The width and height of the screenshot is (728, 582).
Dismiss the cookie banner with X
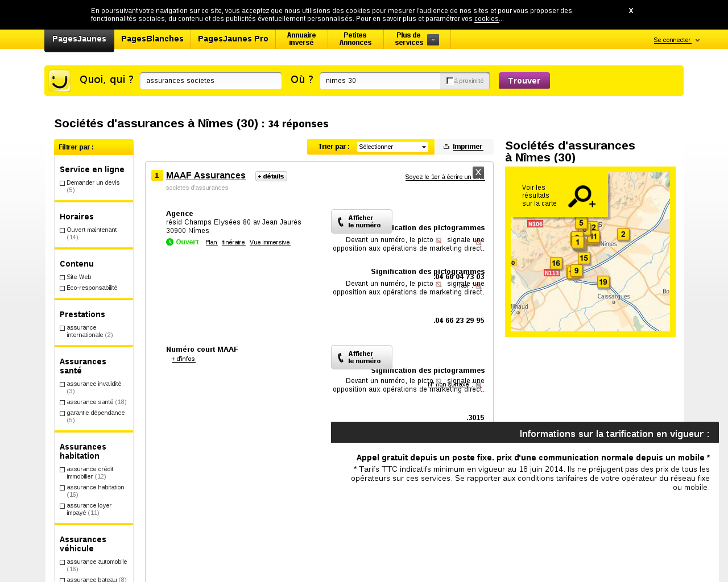coord(631,11)
